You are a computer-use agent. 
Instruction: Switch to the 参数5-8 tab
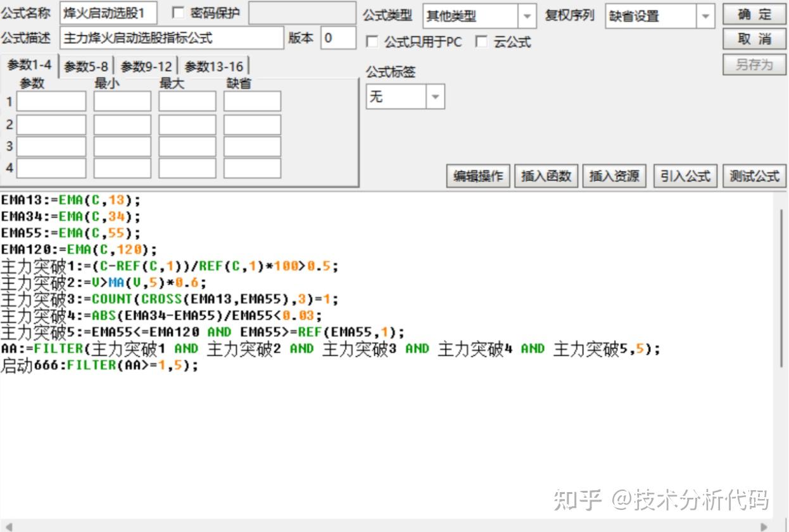pyautogui.click(x=87, y=66)
